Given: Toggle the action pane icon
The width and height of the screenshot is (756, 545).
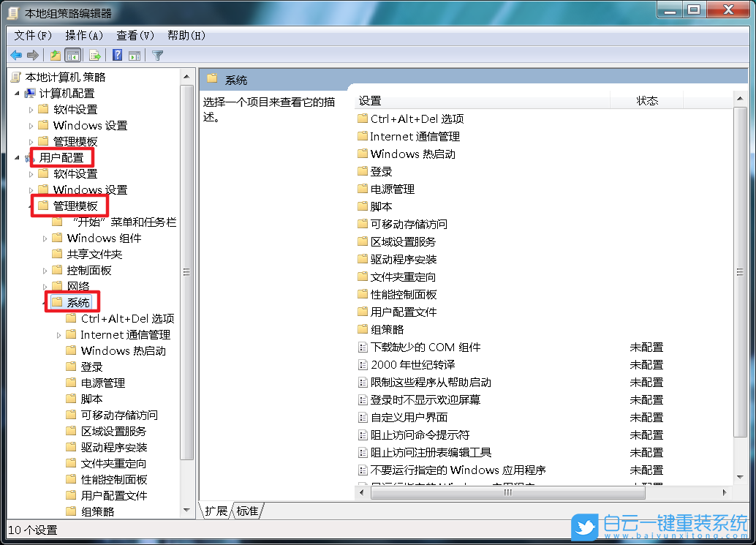Looking at the screenshot, I should click(135, 54).
